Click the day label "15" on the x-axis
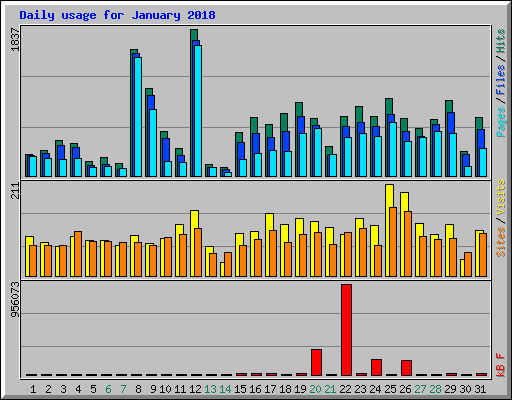 coord(240,389)
